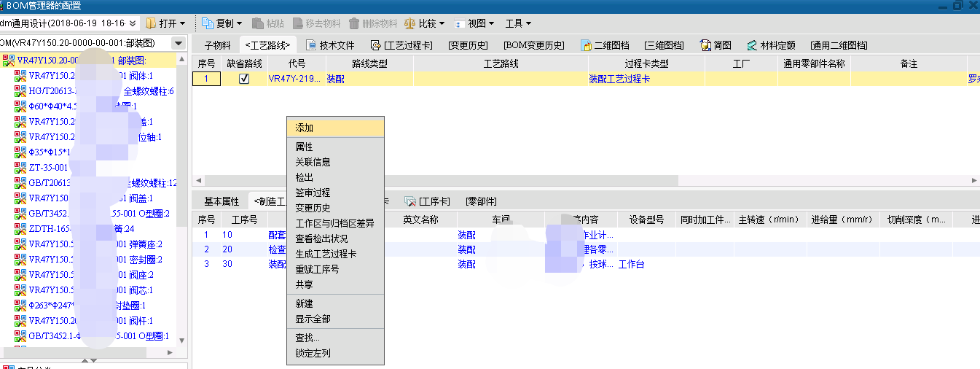Click the 过程卡类型 column header

[x=646, y=64]
